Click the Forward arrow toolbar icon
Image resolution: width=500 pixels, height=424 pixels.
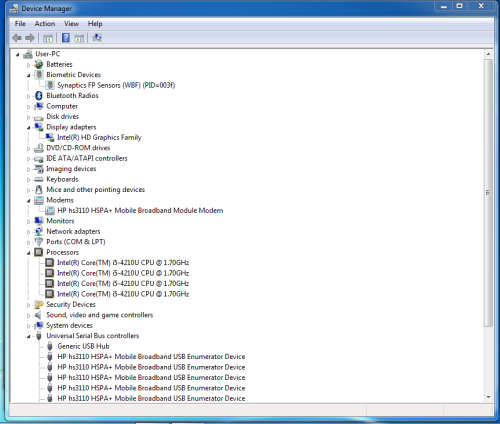pos(30,38)
